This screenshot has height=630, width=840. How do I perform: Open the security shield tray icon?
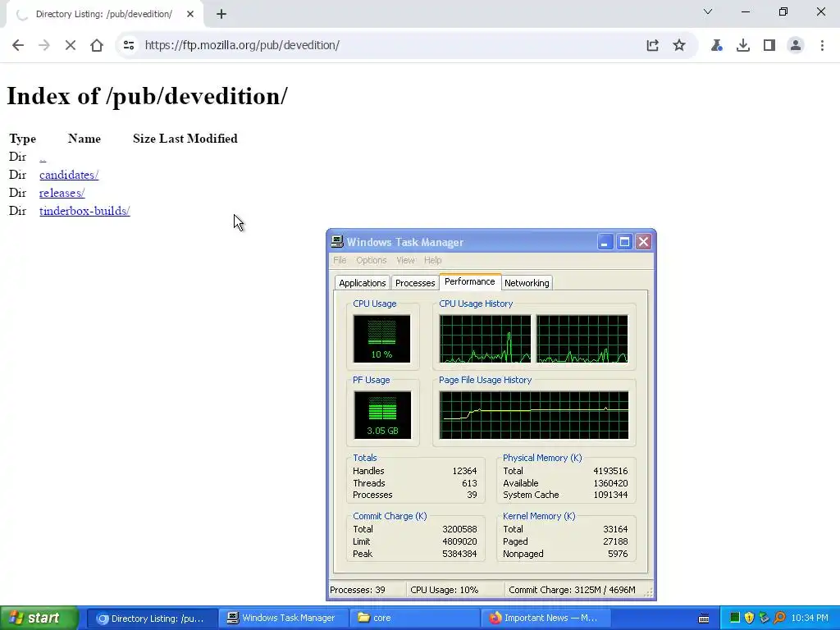[x=750, y=618]
